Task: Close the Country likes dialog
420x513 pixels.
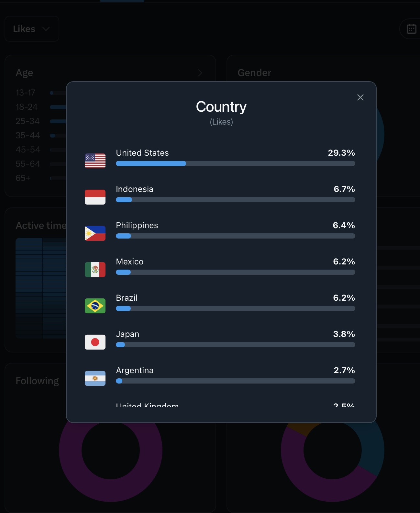Action: pyautogui.click(x=360, y=97)
